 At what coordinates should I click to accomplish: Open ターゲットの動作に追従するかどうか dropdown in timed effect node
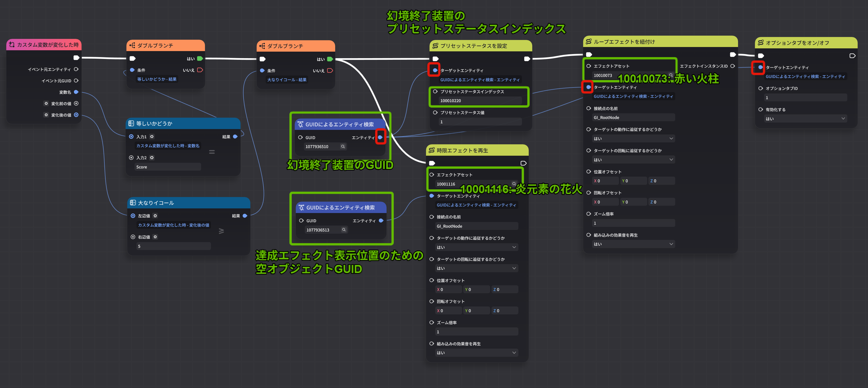point(477,247)
